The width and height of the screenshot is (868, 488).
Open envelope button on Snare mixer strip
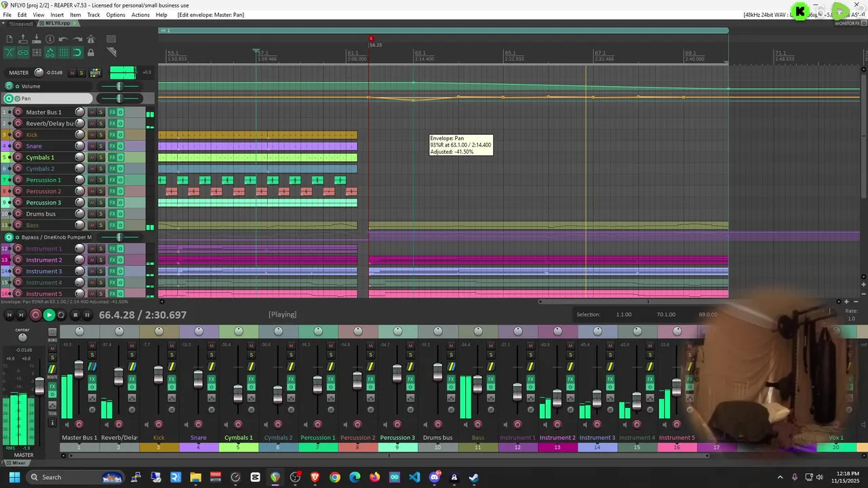[x=212, y=398]
